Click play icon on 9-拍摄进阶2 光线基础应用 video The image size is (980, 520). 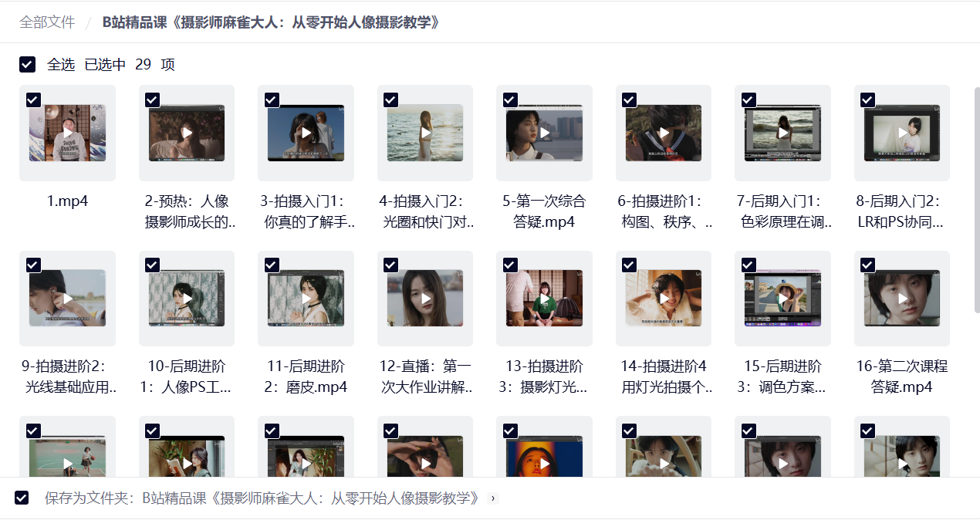click(x=68, y=299)
